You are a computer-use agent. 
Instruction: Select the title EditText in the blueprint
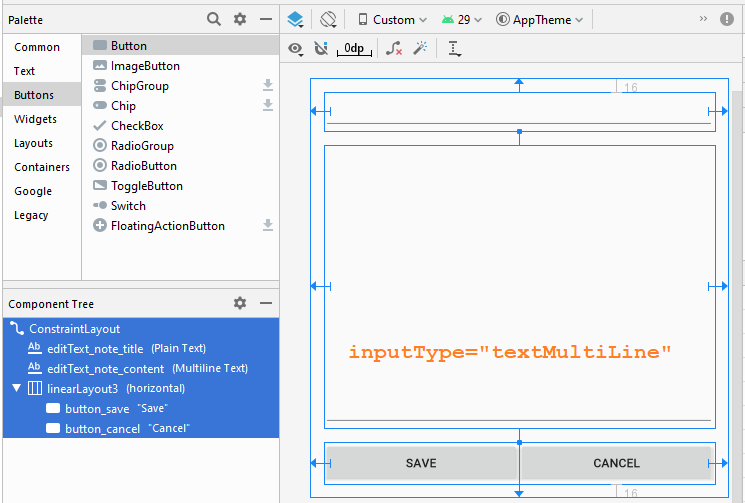[x=519, y=112]
